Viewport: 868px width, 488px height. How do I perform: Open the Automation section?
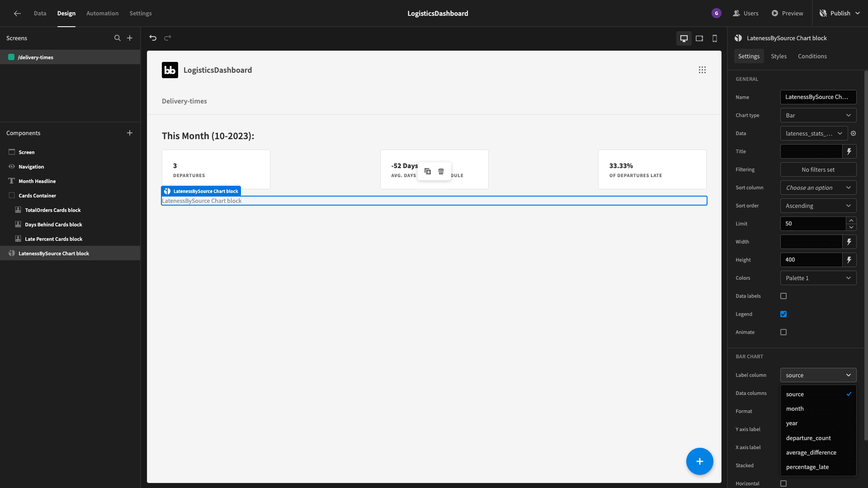[102, 13]
